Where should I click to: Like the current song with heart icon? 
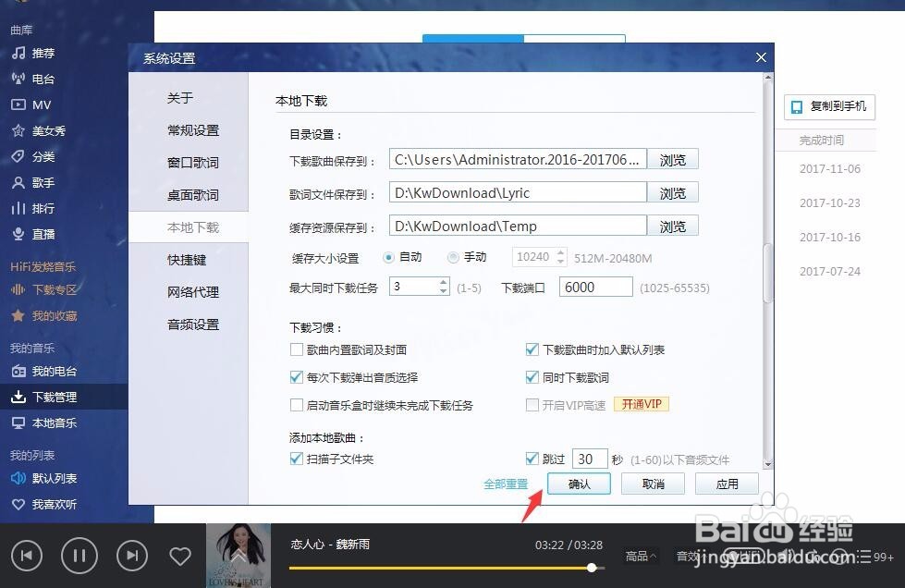[180, 557]
